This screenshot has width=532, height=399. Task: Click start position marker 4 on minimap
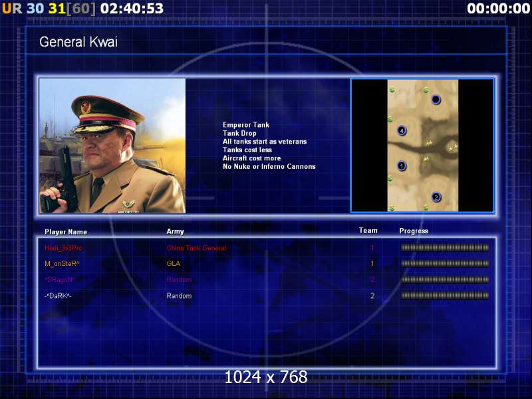pyautogui.click(x=402, y=130)
